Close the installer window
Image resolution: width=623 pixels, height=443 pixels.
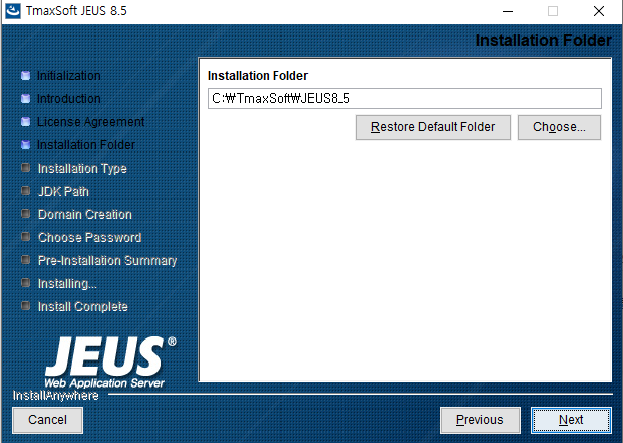pyautogui.click(x=599, y=11)
